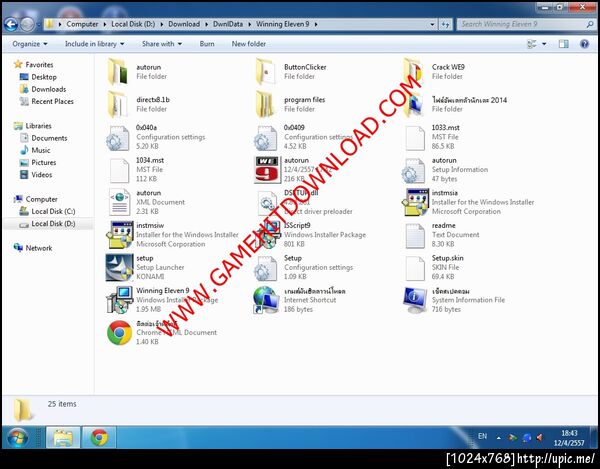The image size is (600, 469).
Task: Click the New folder button
Action: point(249,44)
